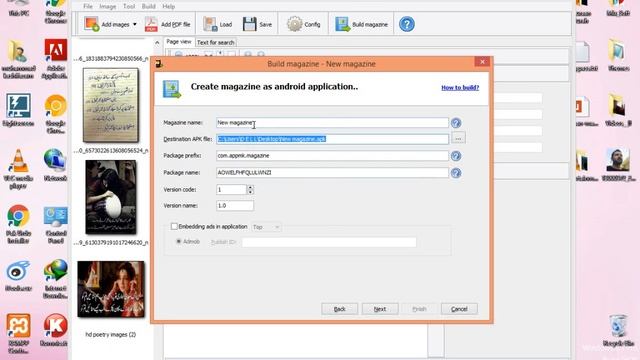The image size is (640, 360).
Task: Open the blue help question icon in toolbar
Action: click(407, 24)
